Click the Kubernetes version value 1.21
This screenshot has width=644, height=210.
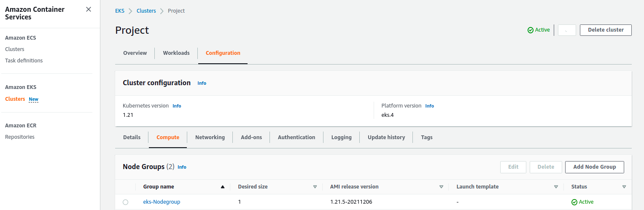[x=128, y=115]
